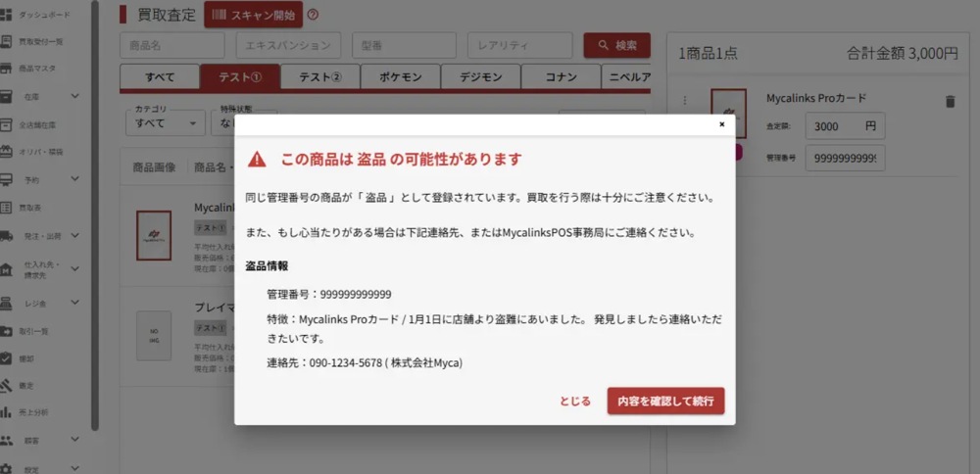
Task: Focus the エキスパンション search field
Action: pos(288,46)
